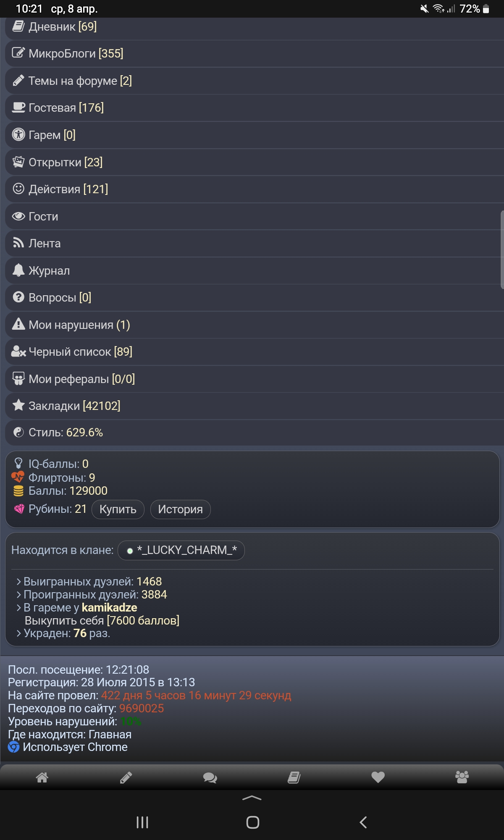The height and width of the screenshot is (840, 504).
Task: Open the *_LUCKY_CHARM_* clan link
Action: [181, 550]
